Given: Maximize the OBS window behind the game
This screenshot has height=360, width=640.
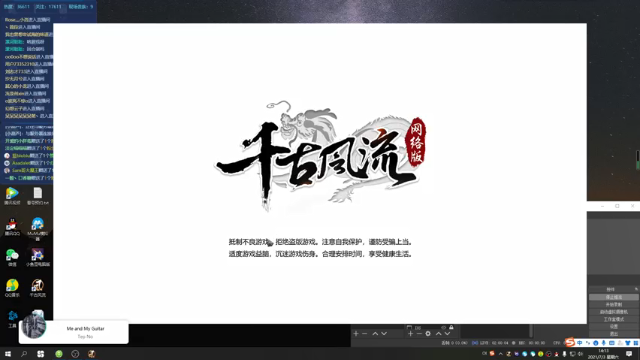Looking at the screenshot, I should (x=617, y=206).
